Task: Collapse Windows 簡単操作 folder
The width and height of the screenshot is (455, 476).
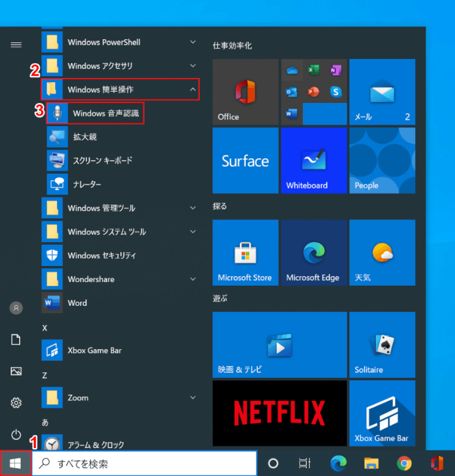Action: [120, 90]
